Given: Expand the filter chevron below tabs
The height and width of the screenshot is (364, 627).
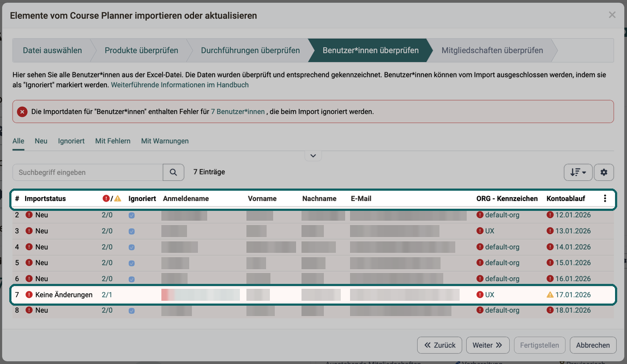Looking at the screenshot, I should [x=313, y=156].
